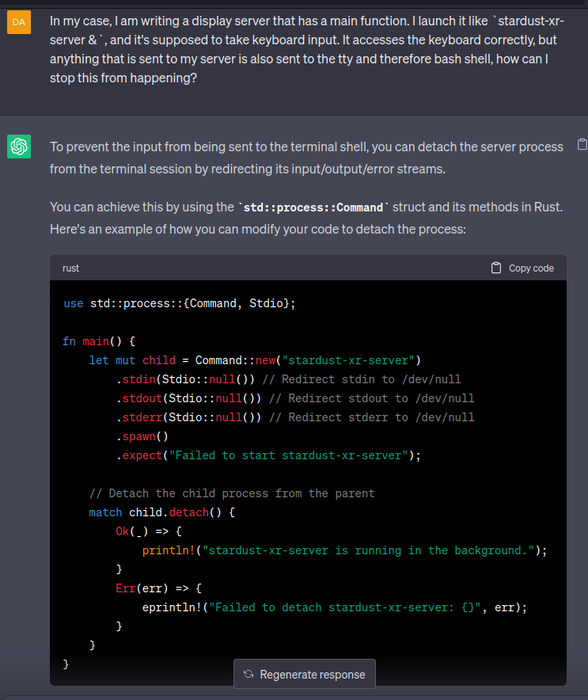This screenshot has height=700, width=588.
Task: Click the clipboard icon next to Copy code
Action: 496,268
